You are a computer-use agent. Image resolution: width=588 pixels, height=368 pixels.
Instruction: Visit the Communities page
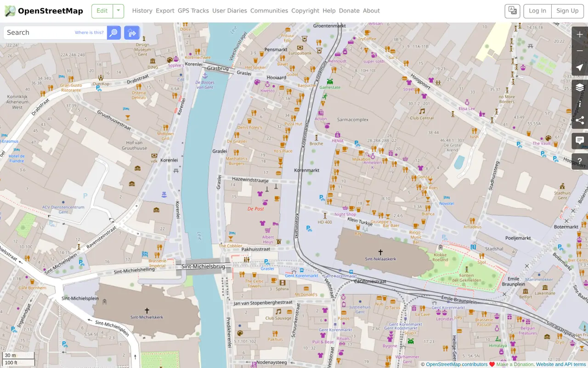coord(269,11)
